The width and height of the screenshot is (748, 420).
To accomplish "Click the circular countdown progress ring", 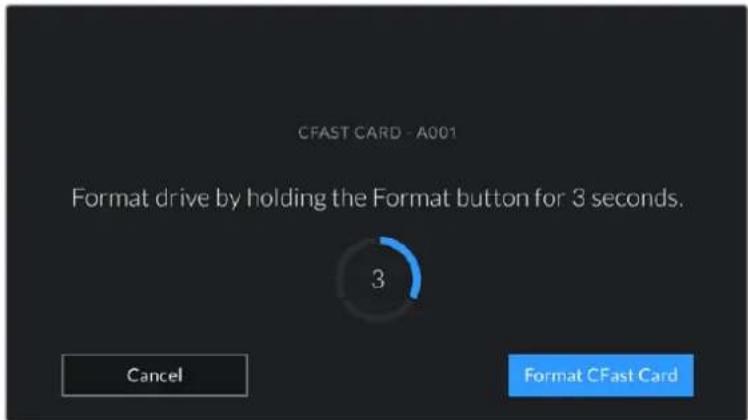I will tap(379, 279).
